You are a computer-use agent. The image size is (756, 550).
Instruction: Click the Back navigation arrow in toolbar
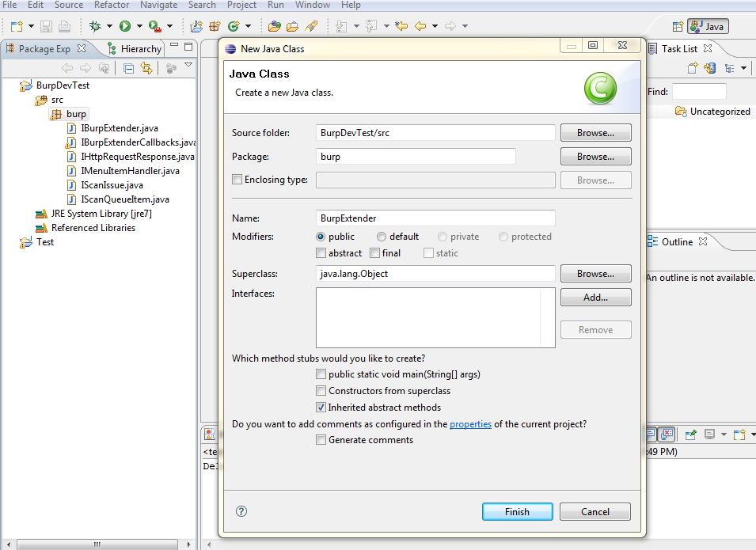420,26
